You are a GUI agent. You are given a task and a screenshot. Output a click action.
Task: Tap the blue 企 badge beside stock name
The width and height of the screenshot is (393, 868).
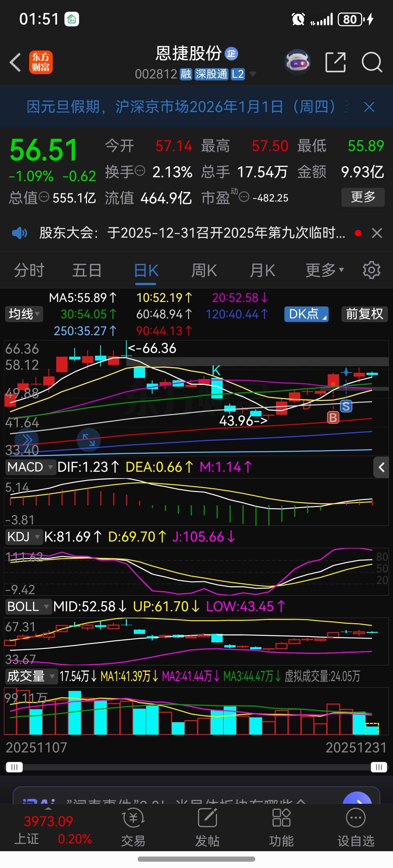(x=231, y=54)
